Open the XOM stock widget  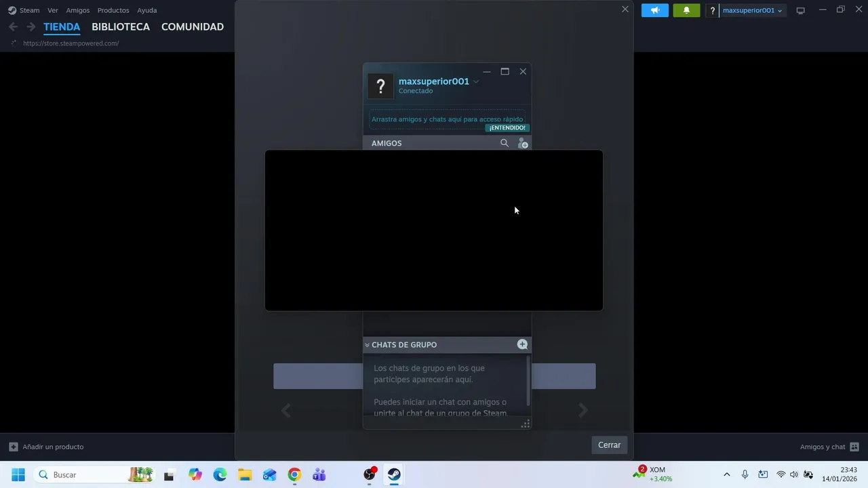click(653, 474)
